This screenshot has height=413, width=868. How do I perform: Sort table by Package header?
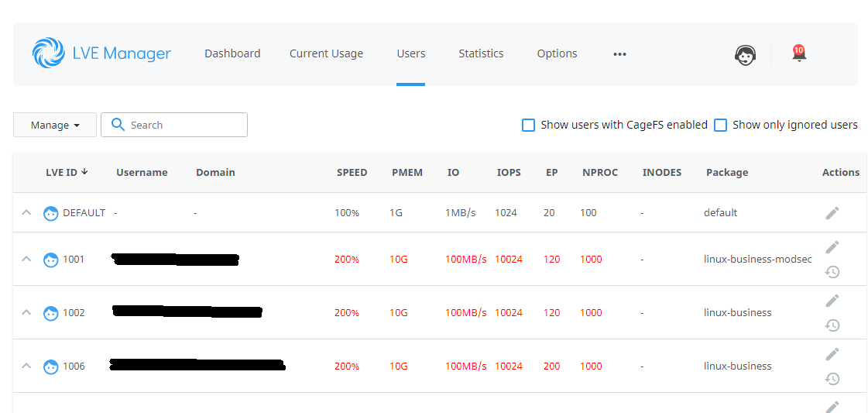tap(727, 172)
